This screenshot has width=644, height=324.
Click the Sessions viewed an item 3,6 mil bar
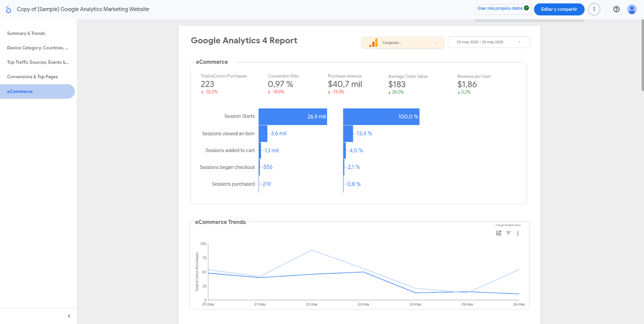tap(263, 133)
